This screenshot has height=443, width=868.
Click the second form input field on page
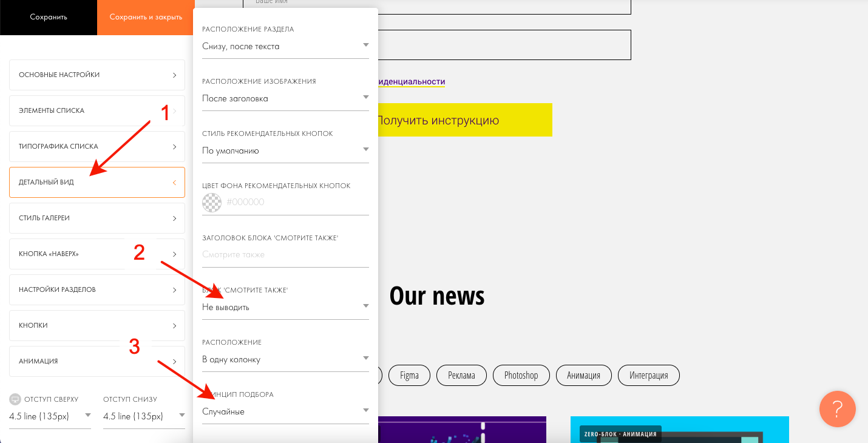tap(504, 45)
